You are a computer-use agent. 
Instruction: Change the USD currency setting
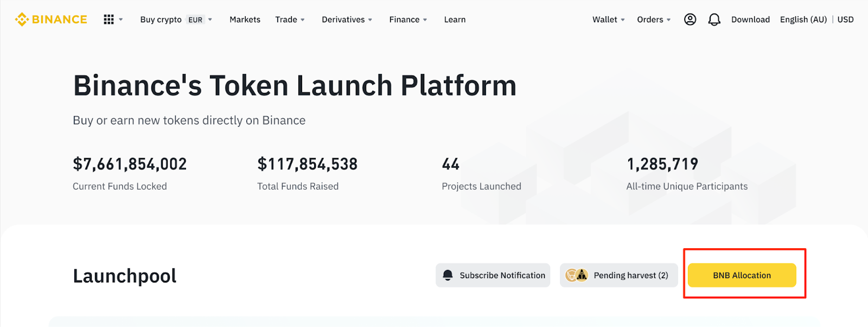pos(845,20)
